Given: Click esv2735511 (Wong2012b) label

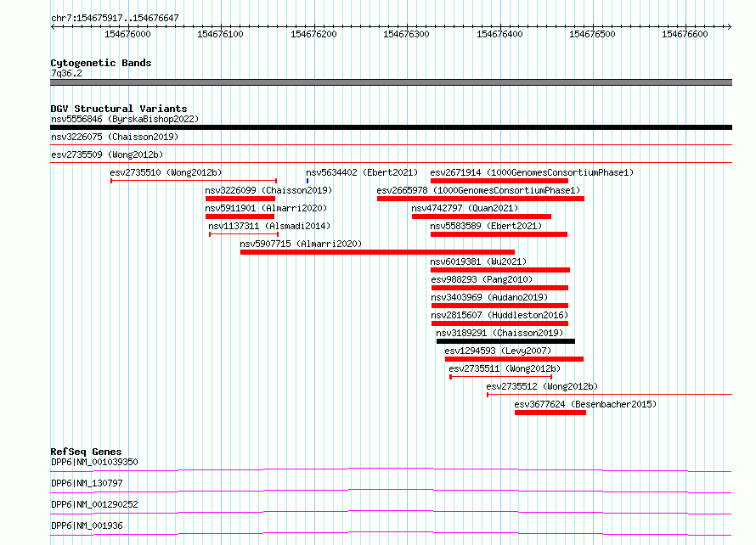Looking at the screenshot, I should tap(505, 368).
